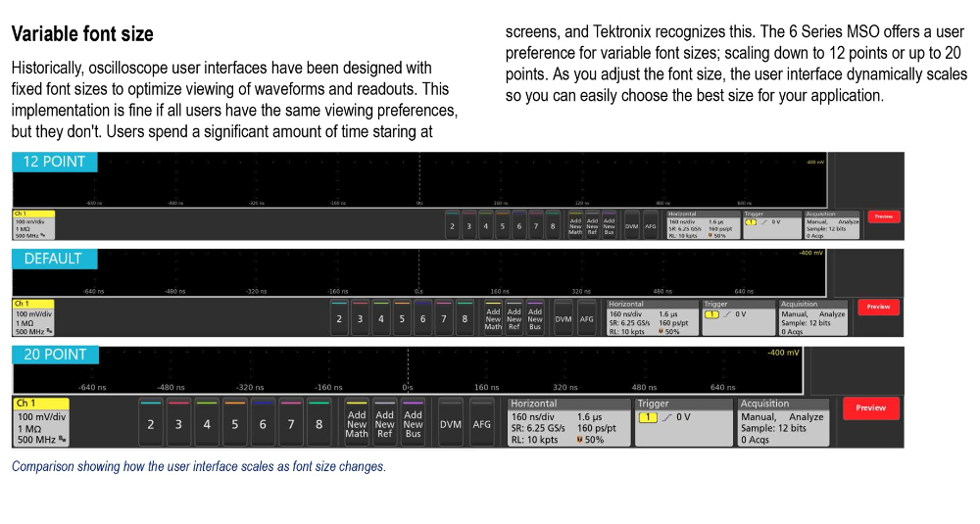Open Trigger badge in 12 point strip
The width and height of the screenshot is (980, 524).
772,225
